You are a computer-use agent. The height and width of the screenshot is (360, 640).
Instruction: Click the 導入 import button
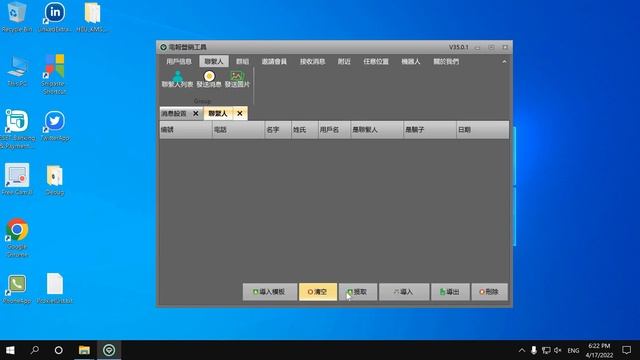(x=404, y=292)
